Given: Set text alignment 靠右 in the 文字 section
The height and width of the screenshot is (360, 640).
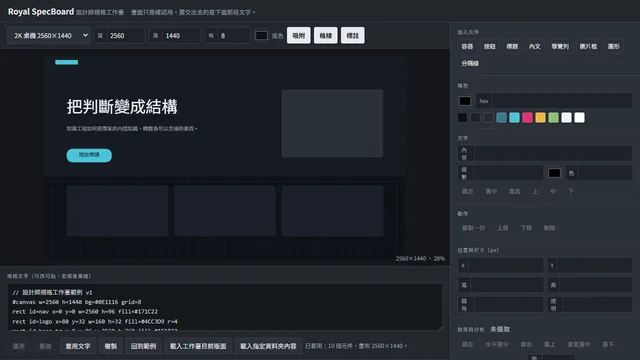Looking at the screenshot, I should (515, 191).
